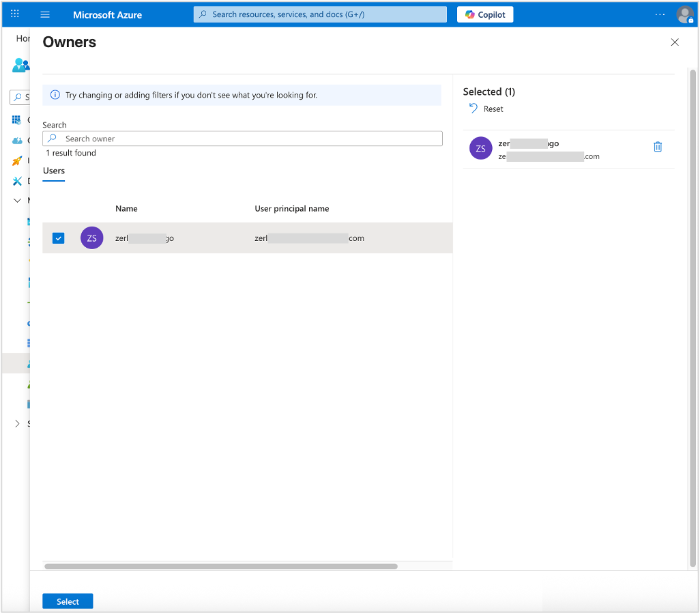Viewport: 700px width, 613px height.
Task: Open the apps launcher grid icon
Action: 14,14
